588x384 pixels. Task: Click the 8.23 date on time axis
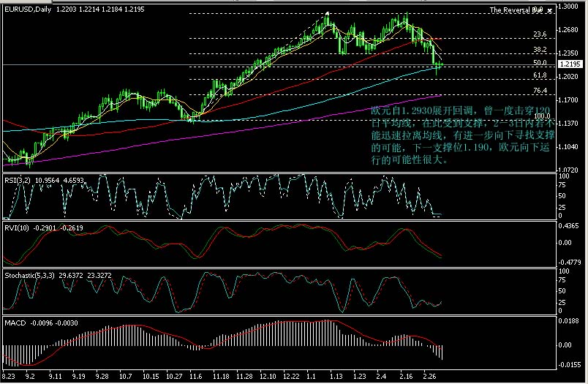(x=9, y=376)
